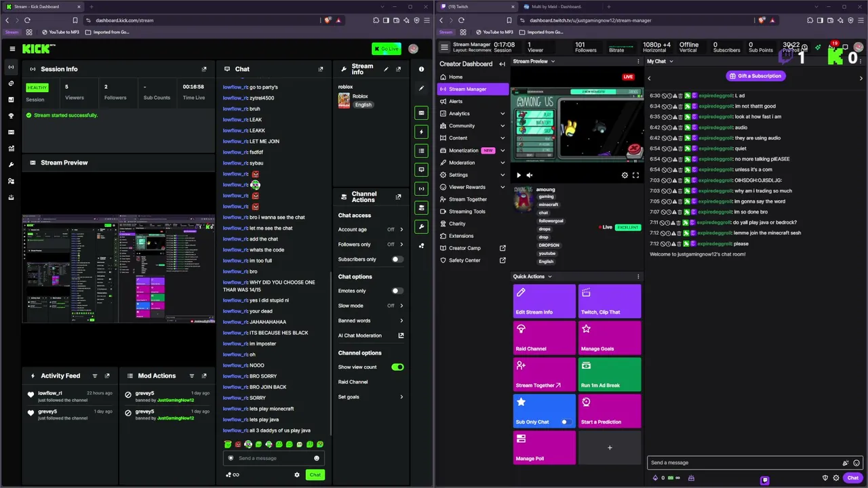This screenshot has width=868, height=488.
Task: Click the Kick address bar URL
Action: tap(125, 20)
